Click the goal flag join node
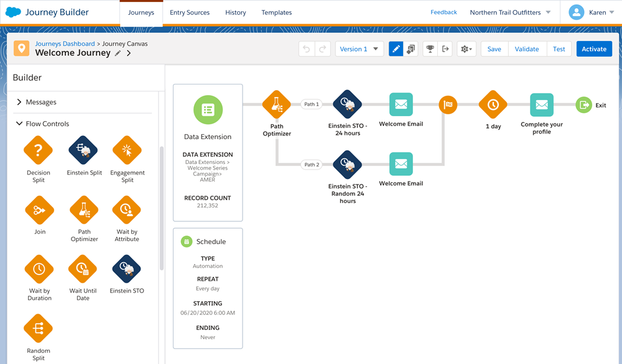The height and width of the screenshot is (364, 622). 448,104
